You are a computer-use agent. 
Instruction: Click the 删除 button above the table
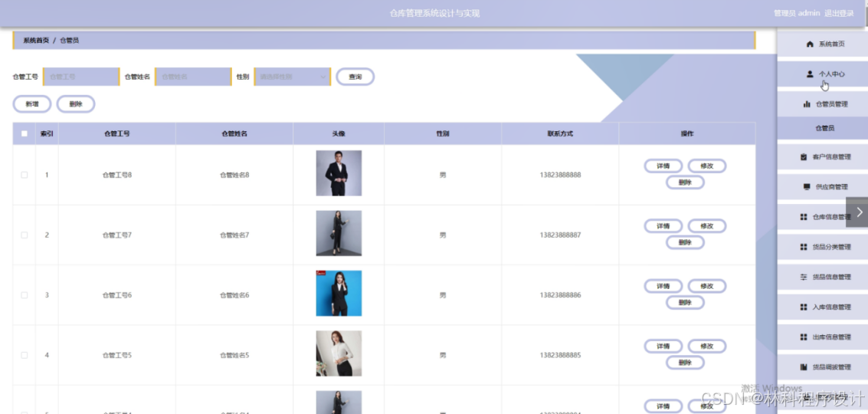coord(76,103)
